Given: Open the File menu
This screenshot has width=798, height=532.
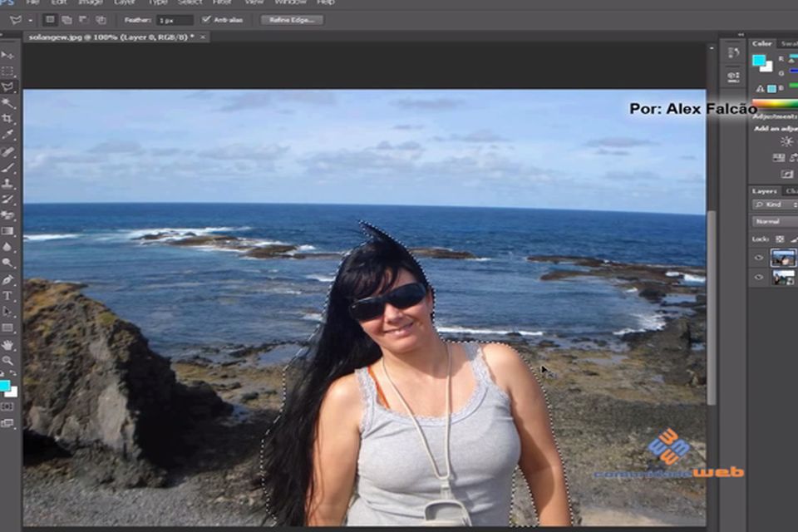Looking at the screenshot, I should pos(32,2).
